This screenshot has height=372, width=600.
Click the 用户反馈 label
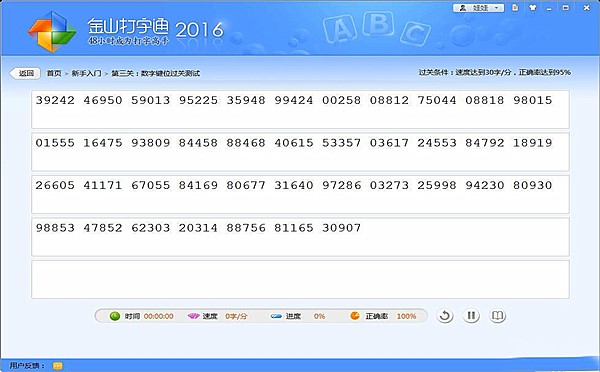coord(26,365)
